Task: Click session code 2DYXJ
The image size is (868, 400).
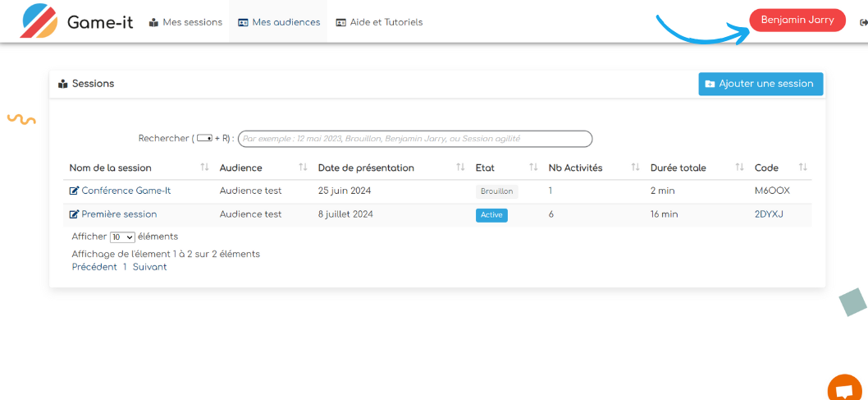Action: coord(769,214)
